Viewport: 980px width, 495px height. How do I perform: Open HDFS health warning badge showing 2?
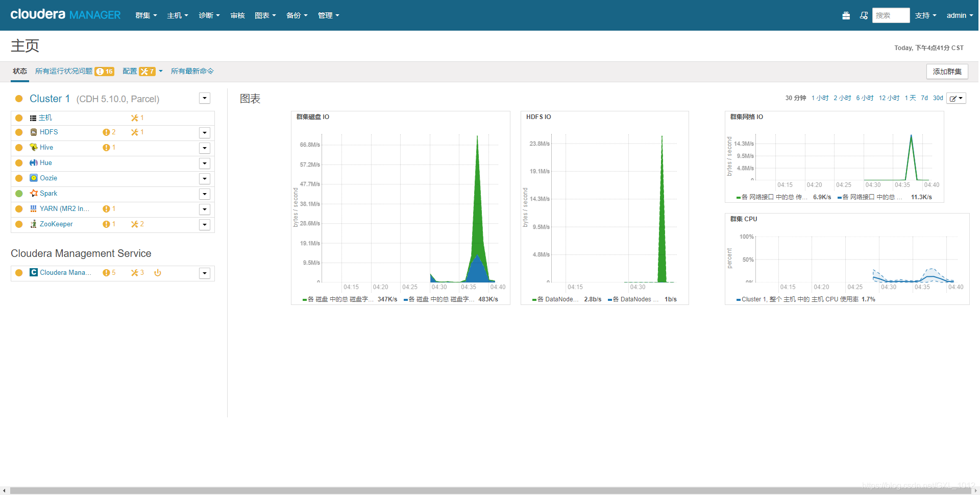[x=109, y=132]
